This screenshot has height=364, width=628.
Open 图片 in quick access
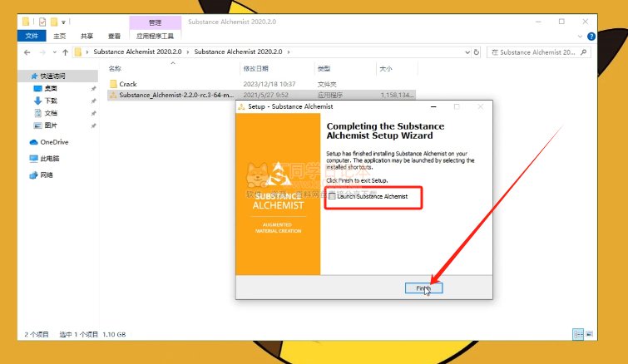(x=51, y=125)
